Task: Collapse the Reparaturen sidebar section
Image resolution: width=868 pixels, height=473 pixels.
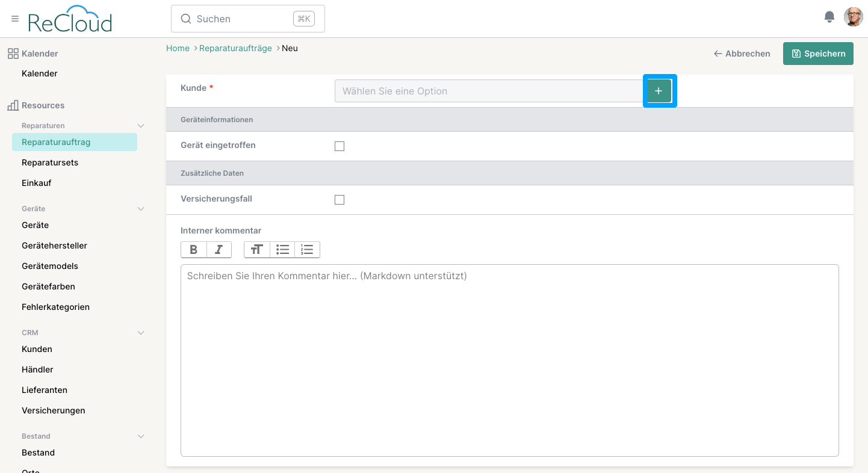Action: point(141,126)
